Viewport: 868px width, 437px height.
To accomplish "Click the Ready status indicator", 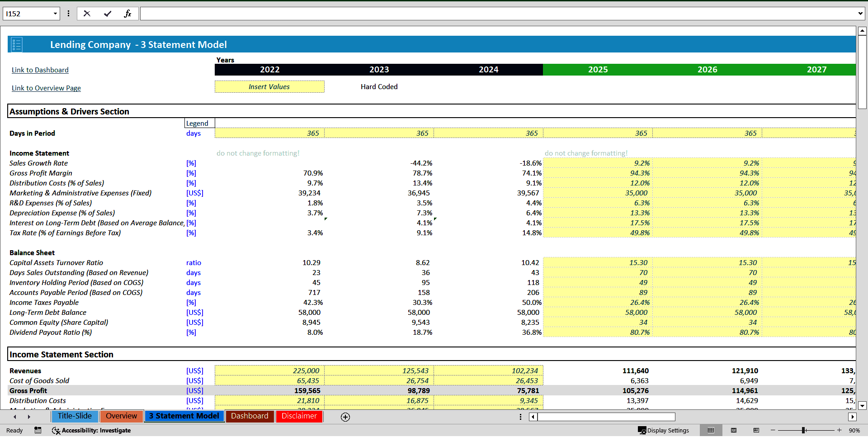I will (x=14, y=430).
